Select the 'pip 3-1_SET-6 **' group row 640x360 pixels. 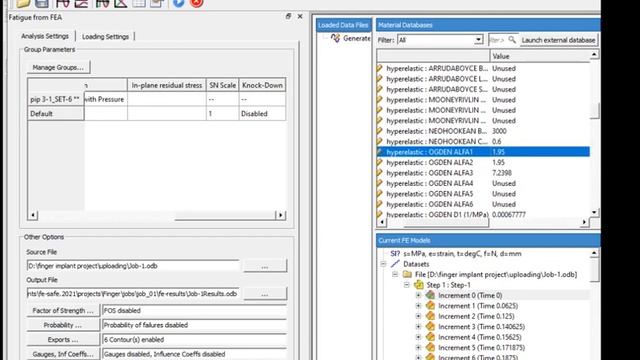[56, 99]
